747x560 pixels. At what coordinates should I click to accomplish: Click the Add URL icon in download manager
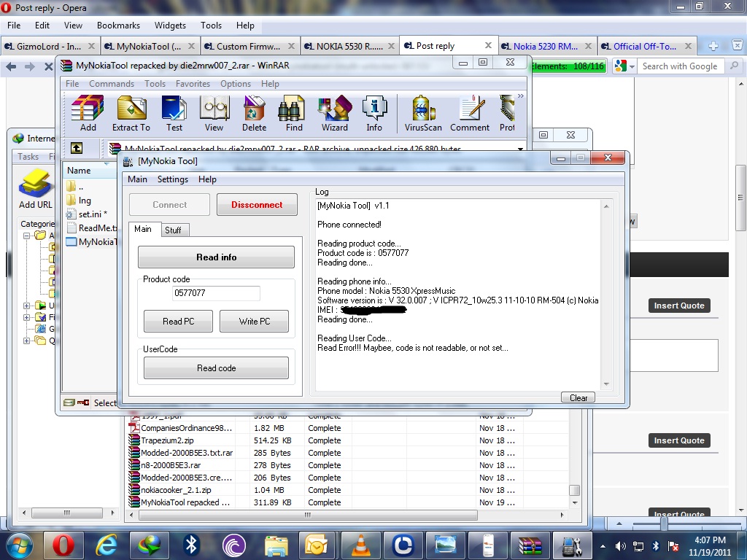pyautogui.click(x=35, y=189)
